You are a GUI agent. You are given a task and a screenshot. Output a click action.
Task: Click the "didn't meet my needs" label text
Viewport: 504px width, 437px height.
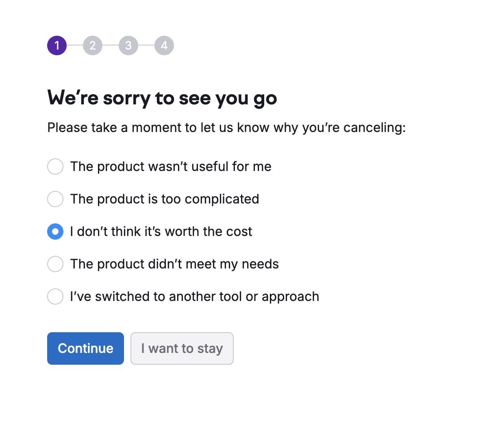174,264
